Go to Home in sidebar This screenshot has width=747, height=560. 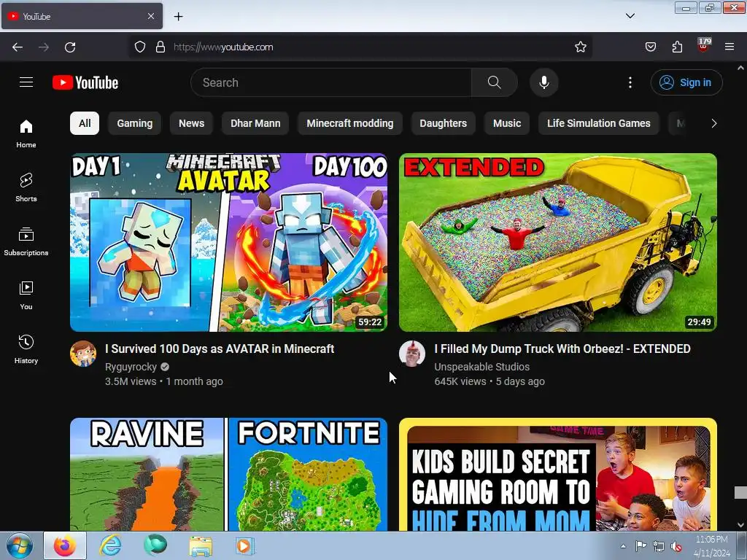point(26,133)
